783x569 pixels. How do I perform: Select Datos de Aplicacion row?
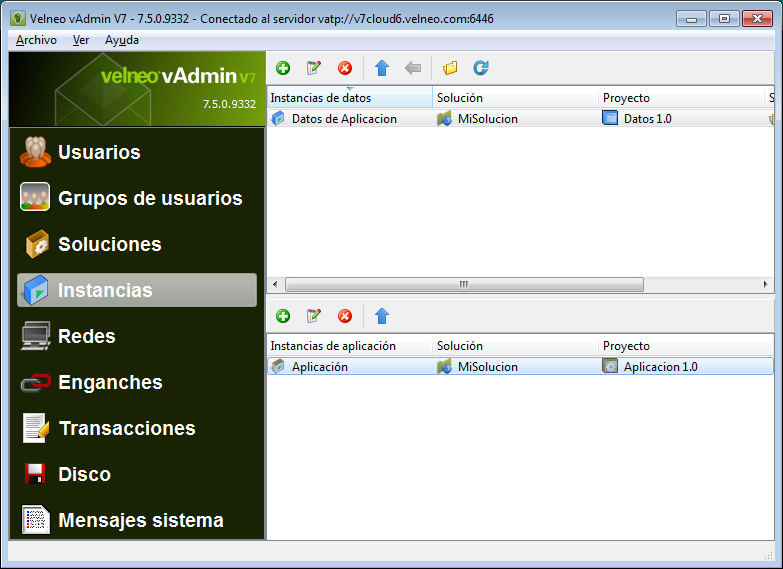point(521,118)
